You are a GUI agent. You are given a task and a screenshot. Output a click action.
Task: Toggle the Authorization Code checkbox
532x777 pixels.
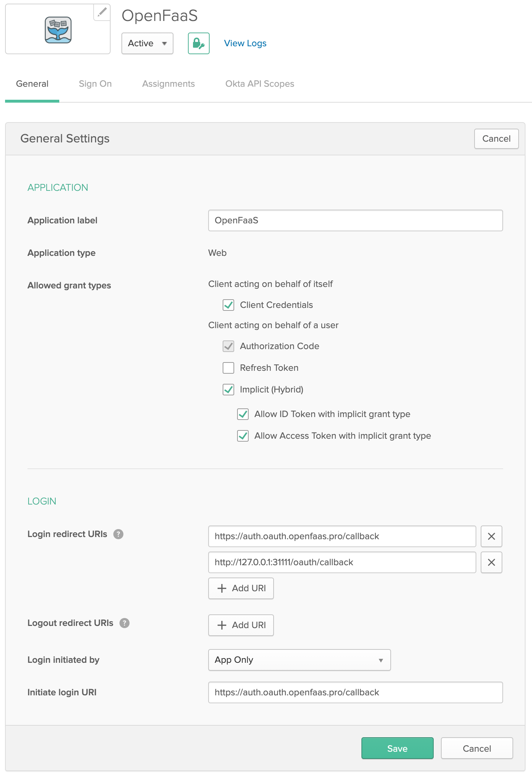(228, 346)
